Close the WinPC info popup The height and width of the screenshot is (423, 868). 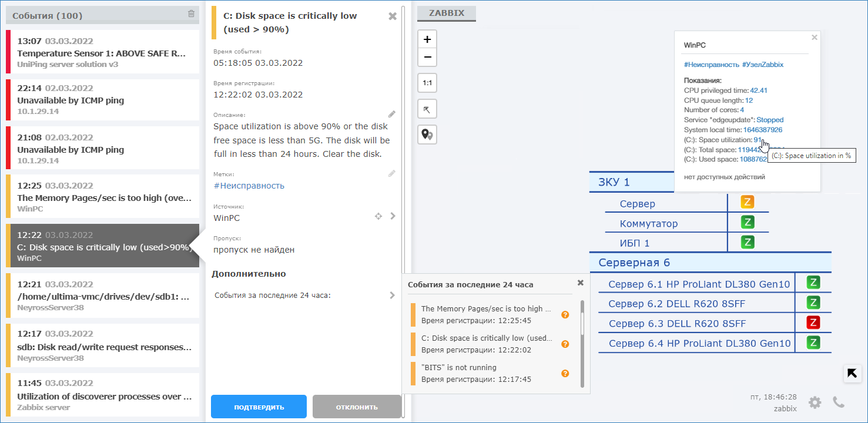point(814,37)
